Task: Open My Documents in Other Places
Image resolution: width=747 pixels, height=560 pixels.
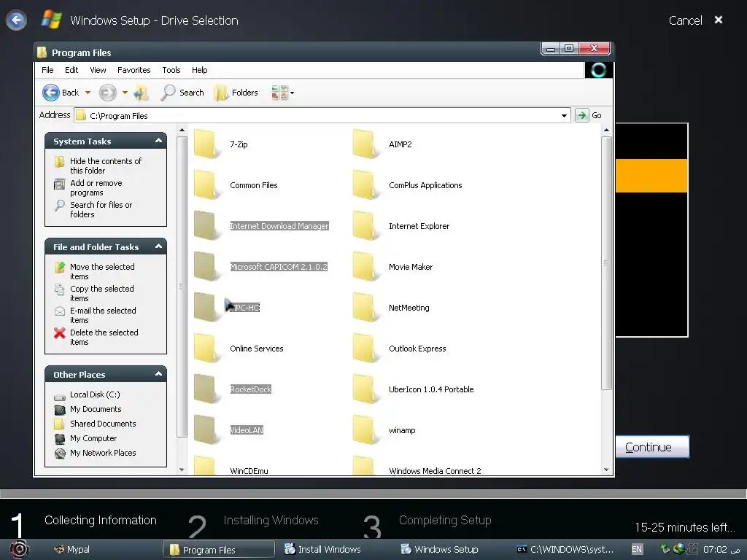Action: (x=96, y=409)
